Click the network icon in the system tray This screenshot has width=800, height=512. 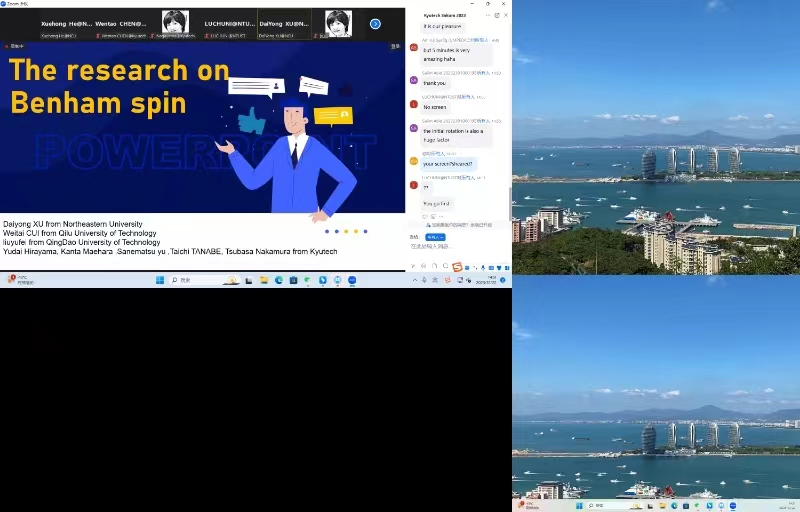point(460,280)
